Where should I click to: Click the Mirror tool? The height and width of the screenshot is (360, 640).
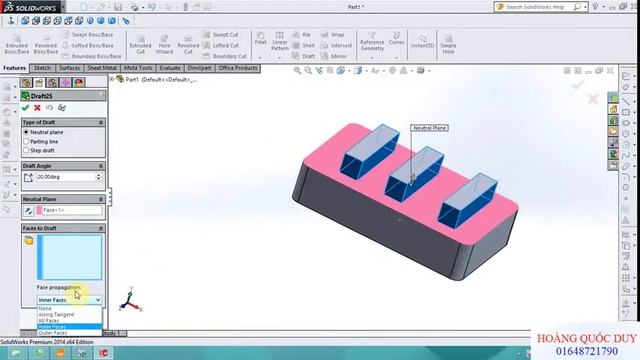pyautogui.click(x=334, y=56)
